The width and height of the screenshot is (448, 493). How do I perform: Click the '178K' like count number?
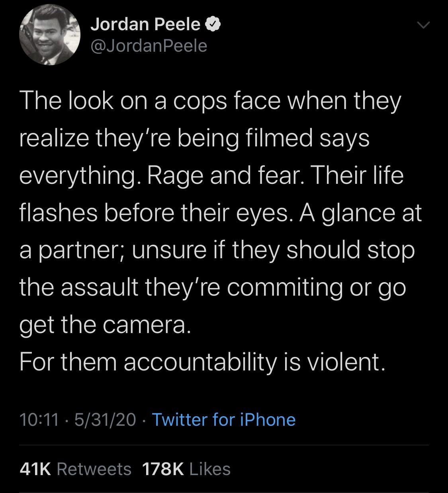[x=163, y=469]
